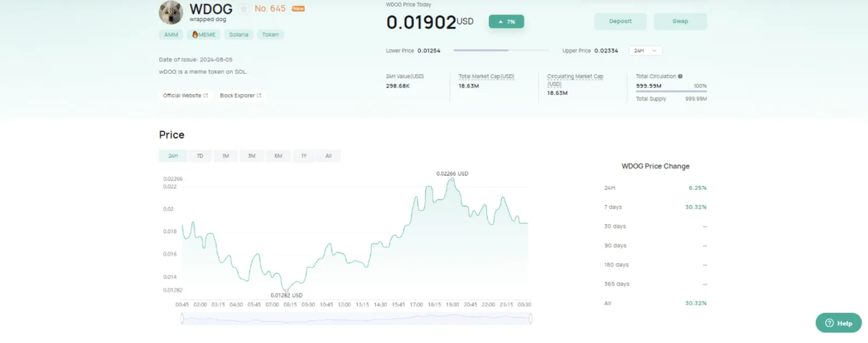
Task: Switch chart to 3M tab
Action: coord(252,156)
